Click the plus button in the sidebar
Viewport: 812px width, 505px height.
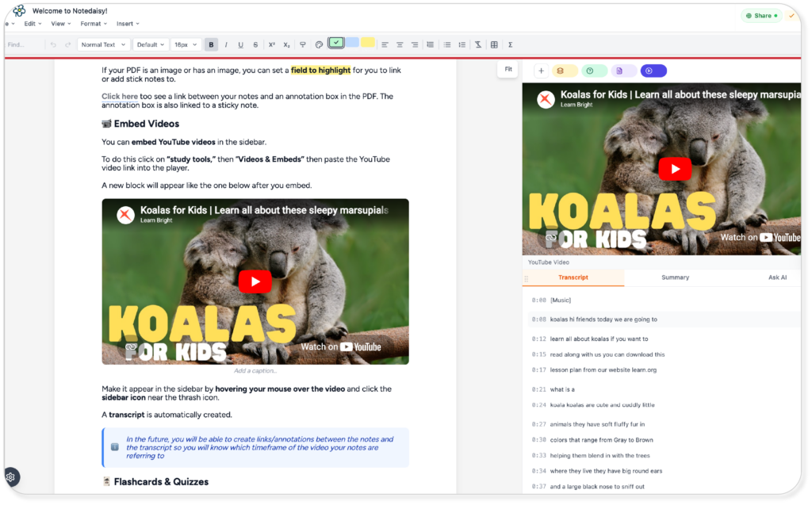(541, 71)
